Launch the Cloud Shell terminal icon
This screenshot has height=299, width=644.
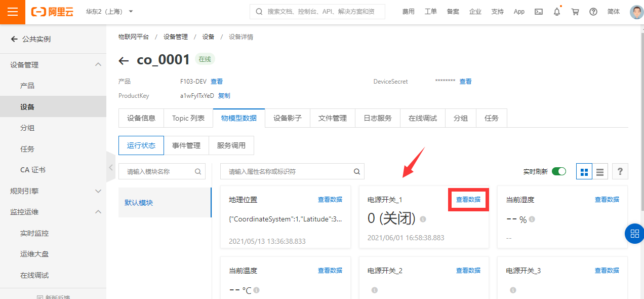click(539, 12)
